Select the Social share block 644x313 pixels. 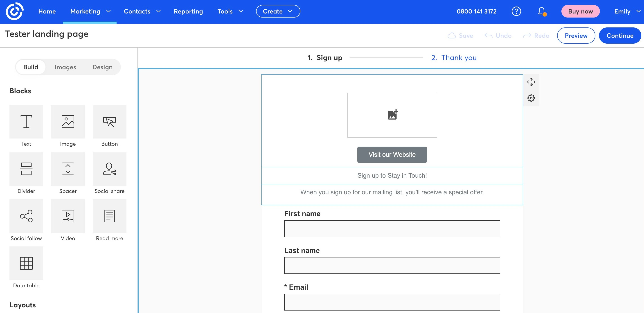pos(109,169)
